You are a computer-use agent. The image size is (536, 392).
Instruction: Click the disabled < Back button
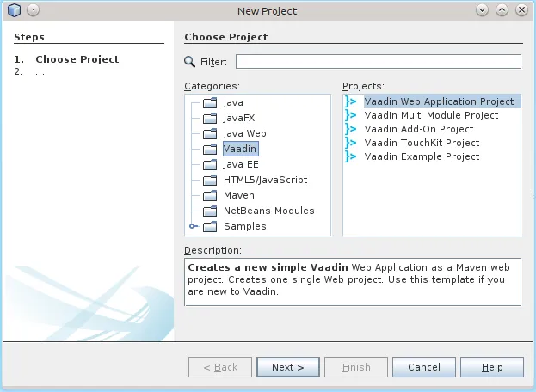point(220,367)
